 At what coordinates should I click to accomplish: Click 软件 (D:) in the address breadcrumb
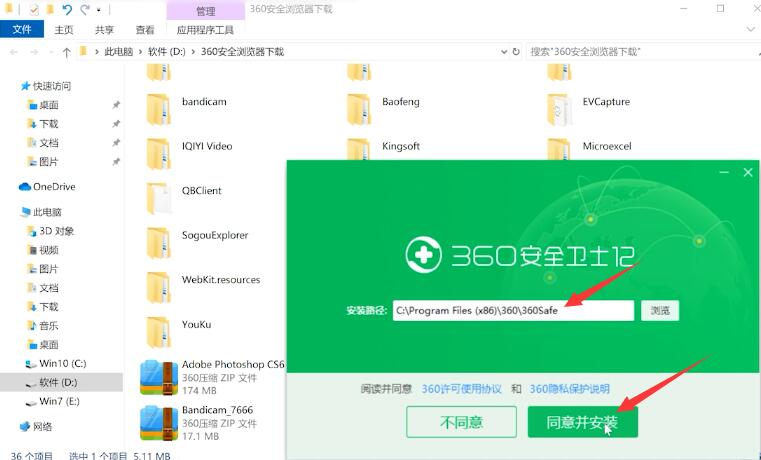(167, 52)
